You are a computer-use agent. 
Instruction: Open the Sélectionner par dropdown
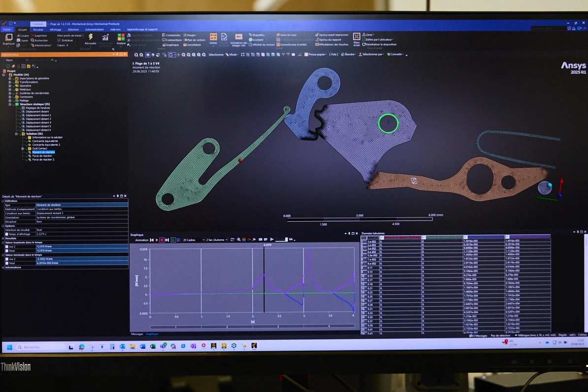[x=371, y=54]
